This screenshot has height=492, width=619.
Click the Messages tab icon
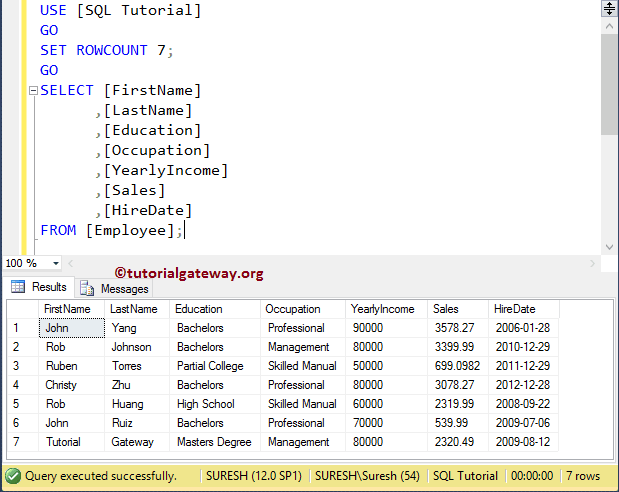(87, 288)
